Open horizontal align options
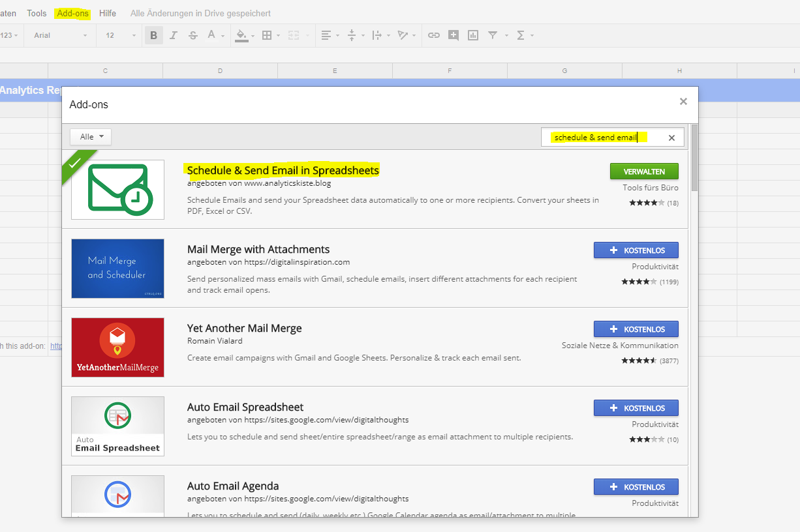The image size is (800, 532). tap(326, 35)
